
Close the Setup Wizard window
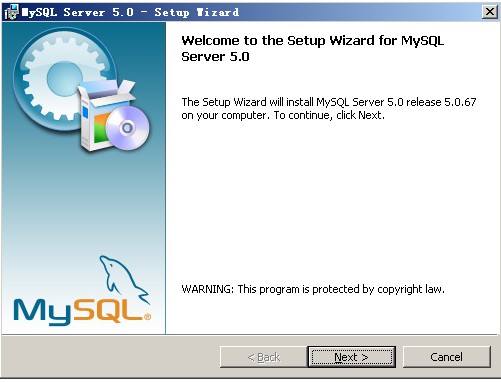coord(490,12)
